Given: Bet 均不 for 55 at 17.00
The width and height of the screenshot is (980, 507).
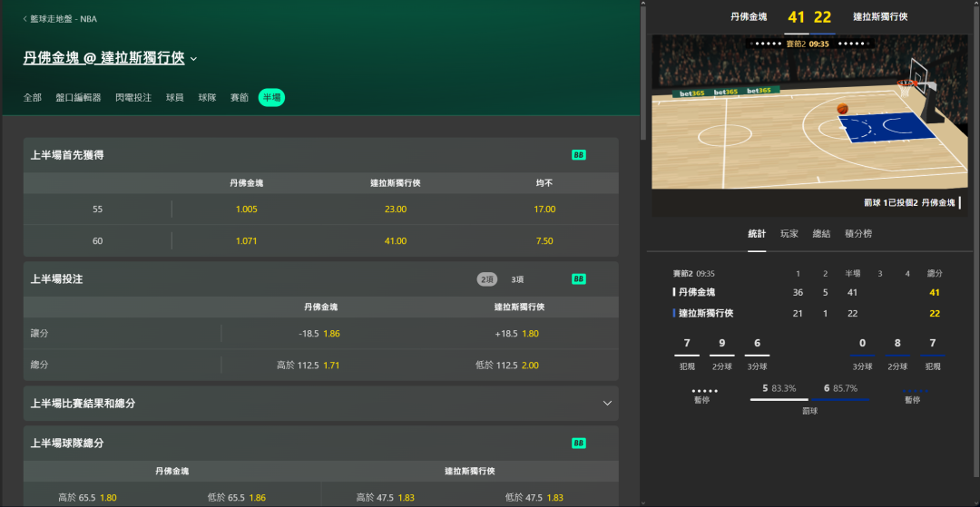Looking at the screenshot, I should tap(544, 210).
